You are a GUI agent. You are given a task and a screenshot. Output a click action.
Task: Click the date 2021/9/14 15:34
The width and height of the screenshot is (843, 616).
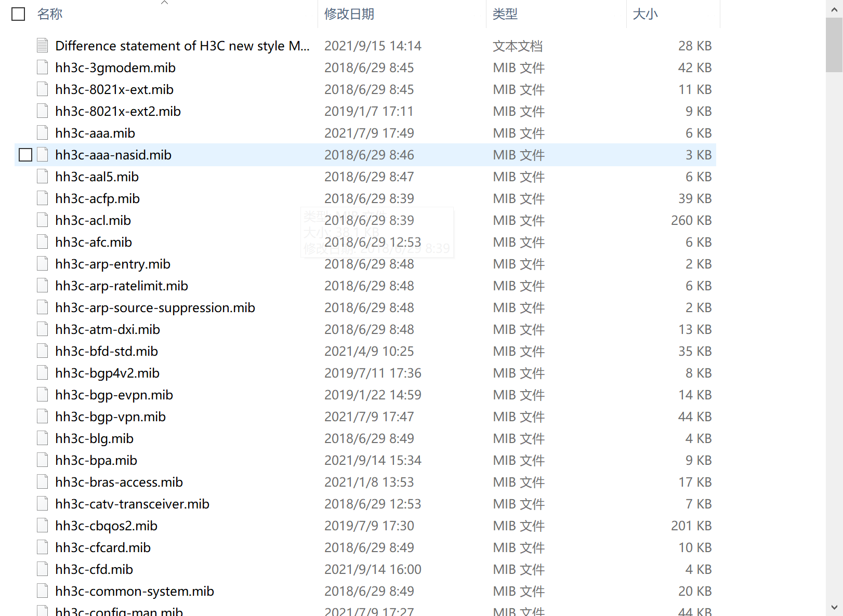pos(373,460)
